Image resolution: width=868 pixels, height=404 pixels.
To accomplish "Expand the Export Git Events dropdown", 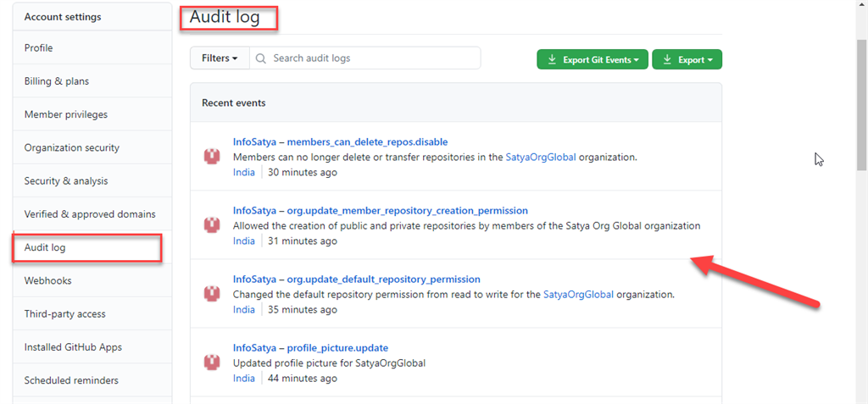I will tap(593, 59).
